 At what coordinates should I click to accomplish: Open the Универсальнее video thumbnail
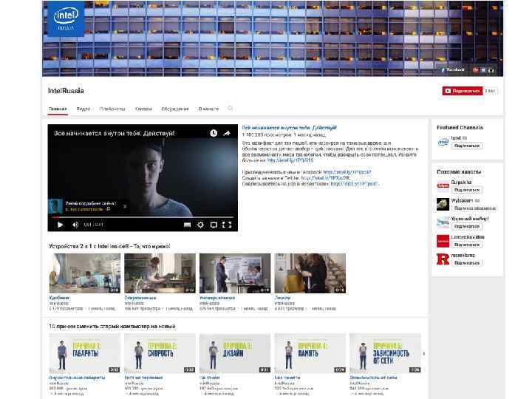pos(235,273)
